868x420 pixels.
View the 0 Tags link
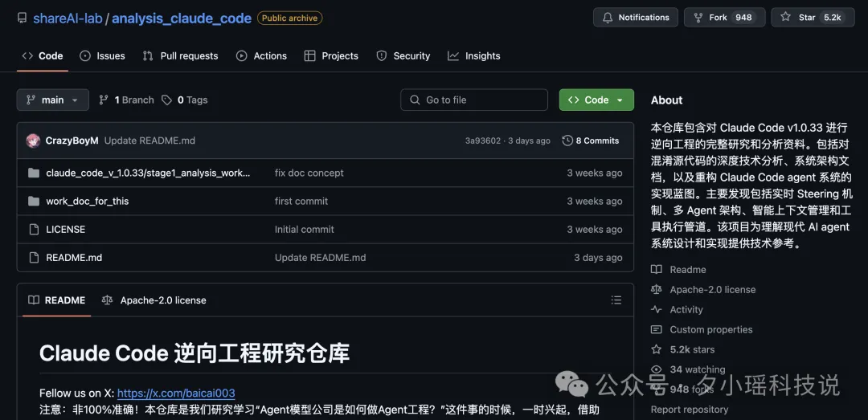[x=185, y=100]
